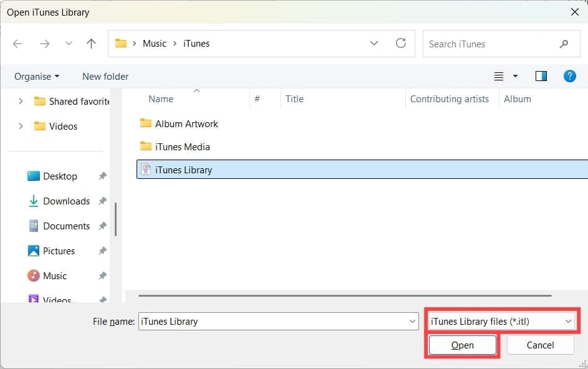Click the Album Artwork folder icon
The width and height of the screenshot is (588, 369).
coord(145,123)
